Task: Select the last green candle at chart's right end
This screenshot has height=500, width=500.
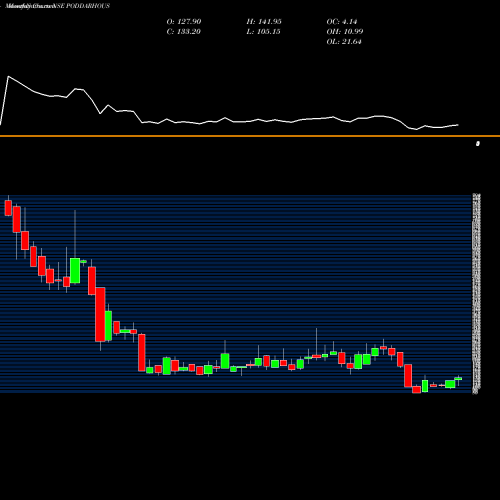Action: click(x=458, y=379)
